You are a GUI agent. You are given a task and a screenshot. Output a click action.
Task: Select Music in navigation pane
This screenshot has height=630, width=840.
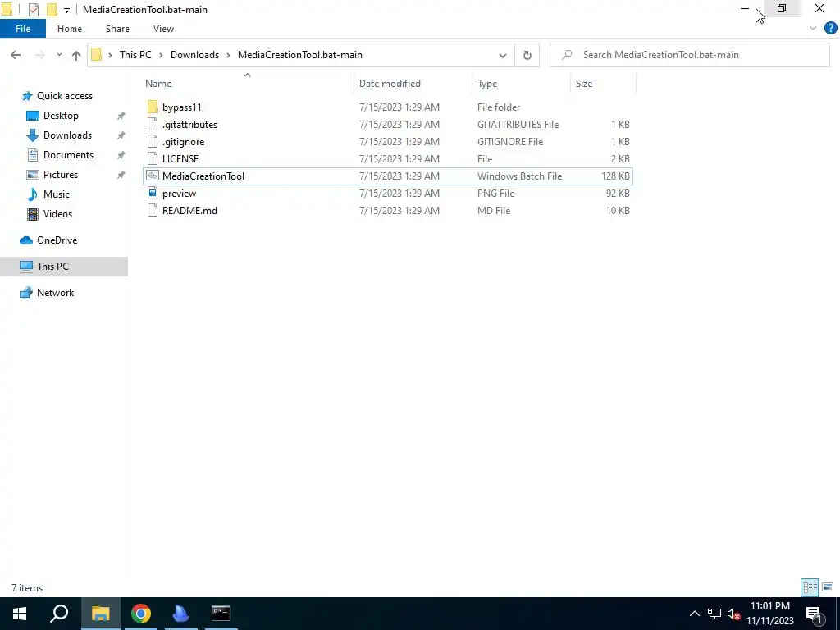[x=57, y=194]
